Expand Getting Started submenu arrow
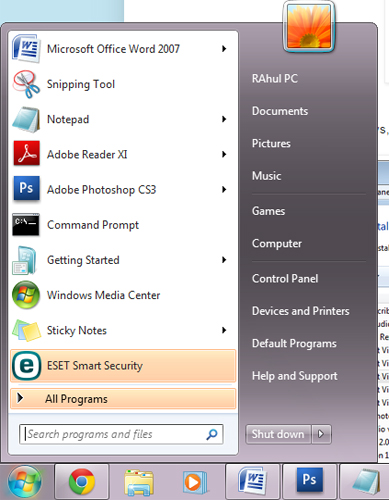This screenshot has height=500, width=389. click(x=224, y=260)
